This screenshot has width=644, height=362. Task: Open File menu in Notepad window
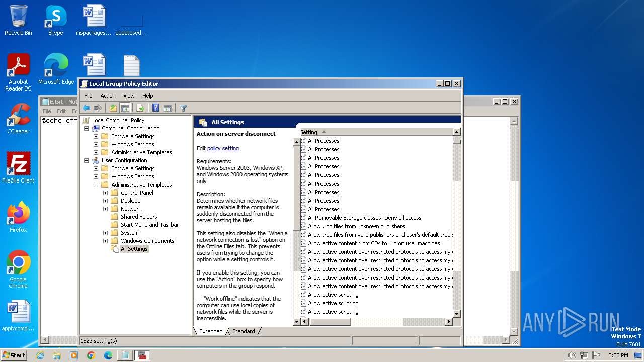pyautogui.click(x=47, y=111)
